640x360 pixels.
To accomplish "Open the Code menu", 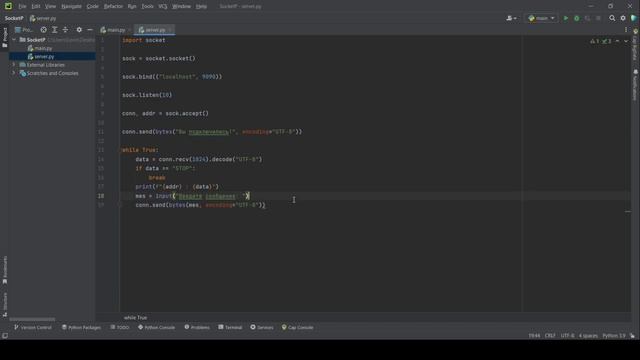I will point(93,6).
